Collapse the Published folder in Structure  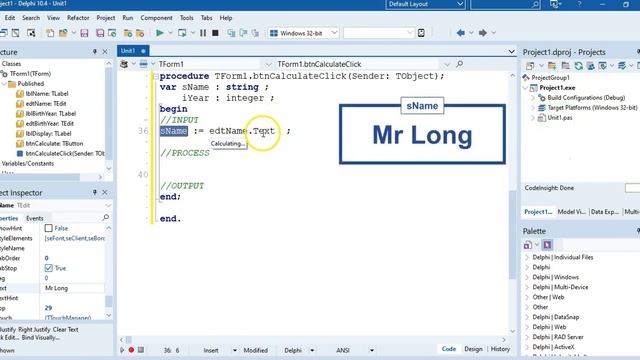point(4,84)
